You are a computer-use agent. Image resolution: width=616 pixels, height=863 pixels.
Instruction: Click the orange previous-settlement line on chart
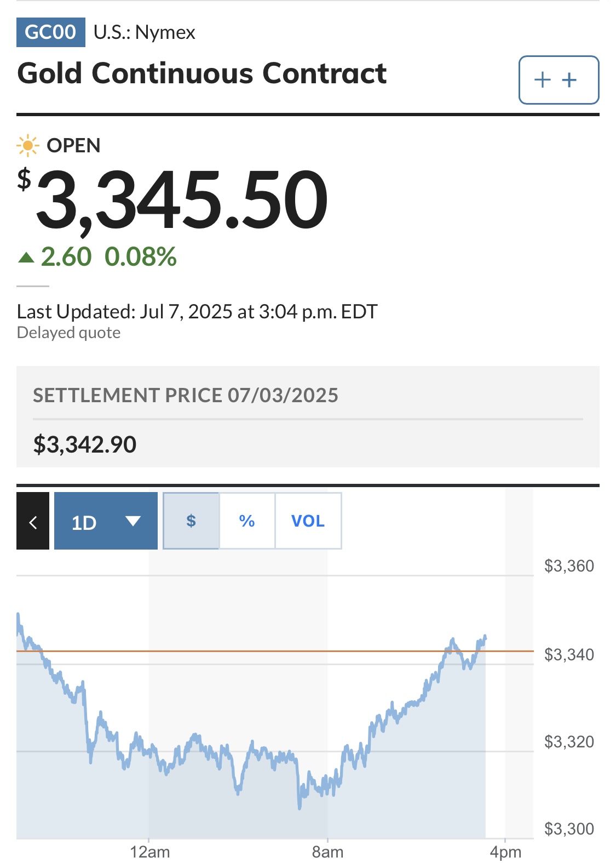coord(275,651)
